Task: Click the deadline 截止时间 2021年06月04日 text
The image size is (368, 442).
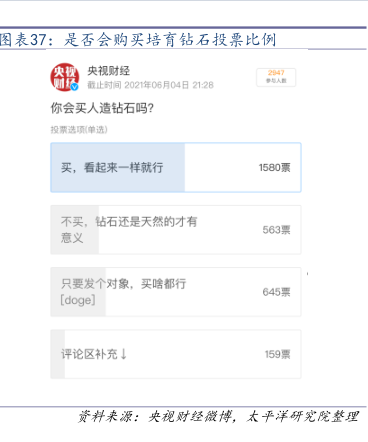Action: (x=150, y=85)
